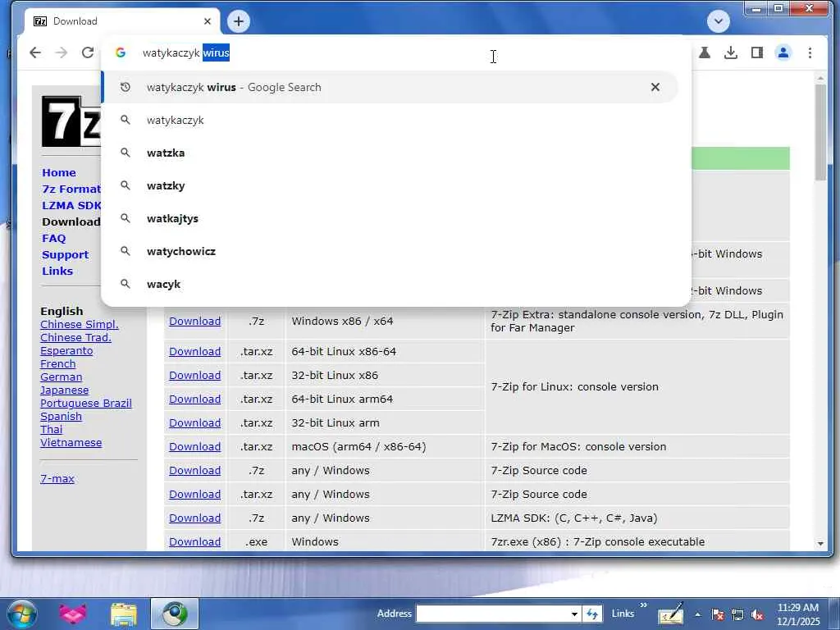840x630 pixels.
Task: Open Windows Explorer from the taskbar
Action: click(x=124, y=614)
